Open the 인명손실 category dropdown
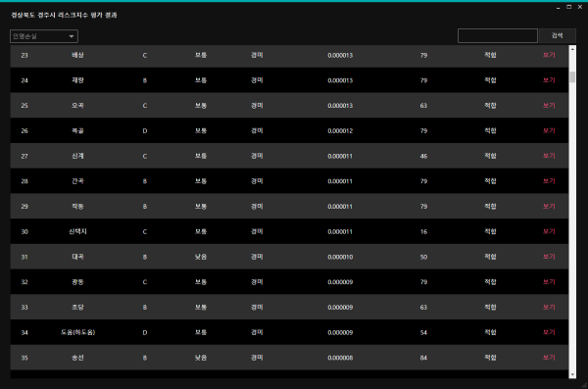The image size is (588, 389). 44,36
